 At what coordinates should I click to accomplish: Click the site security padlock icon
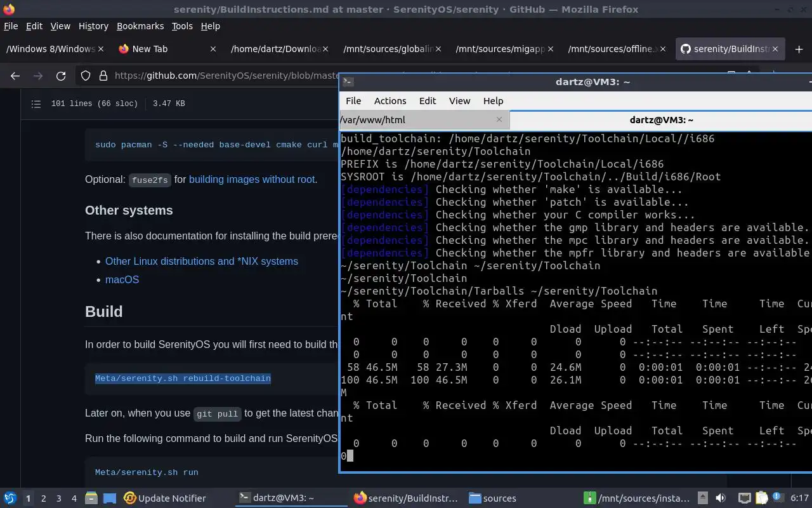pyautogui.click(x=103, y=76)
